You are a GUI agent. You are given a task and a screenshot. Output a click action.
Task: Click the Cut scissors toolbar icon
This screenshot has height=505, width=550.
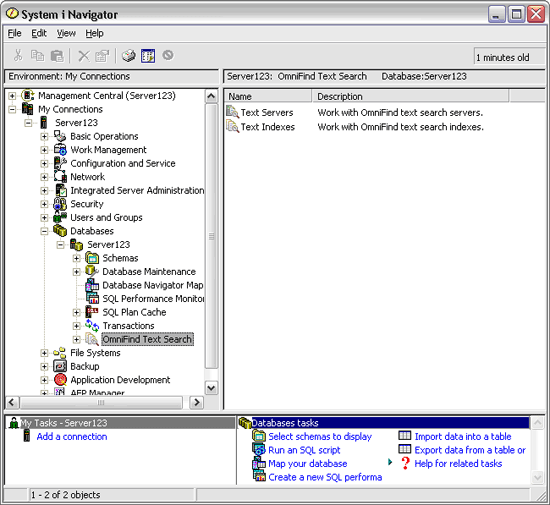coord(18,55)
